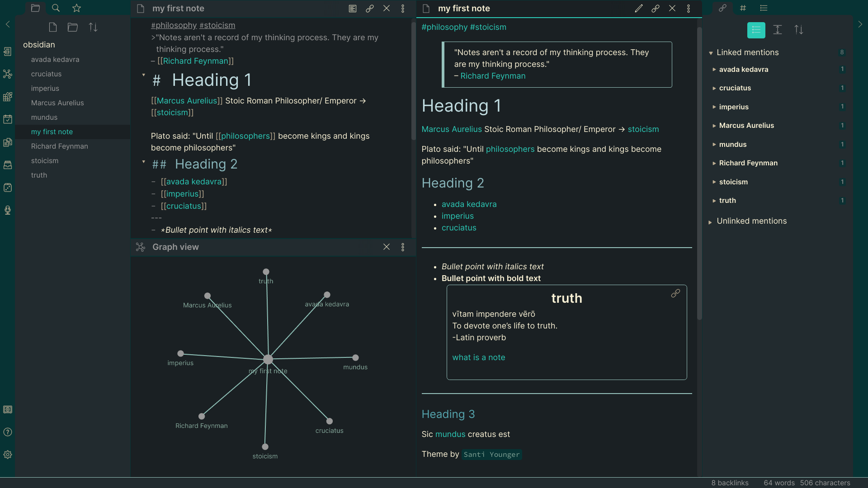The height and width of the screenshot is (488, 868).
Task: Follow the Richard Feynman link in preview
Action: point(493,76)
